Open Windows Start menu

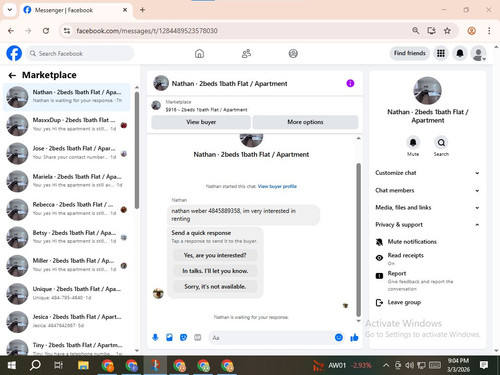[x=12, y=365]
